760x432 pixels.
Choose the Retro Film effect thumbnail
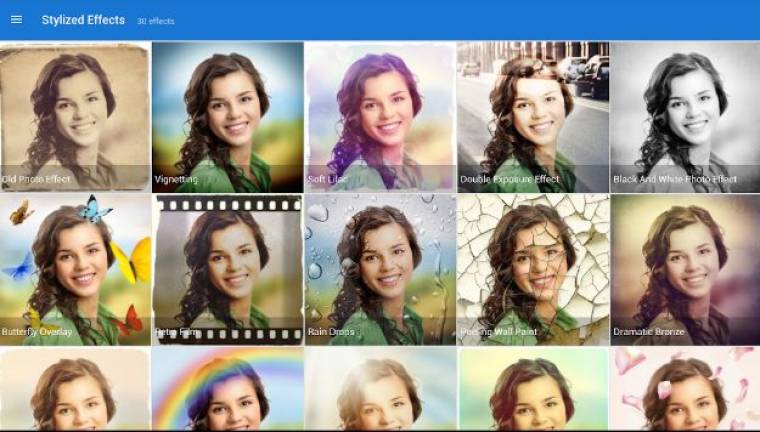click(x=228, y=270)
